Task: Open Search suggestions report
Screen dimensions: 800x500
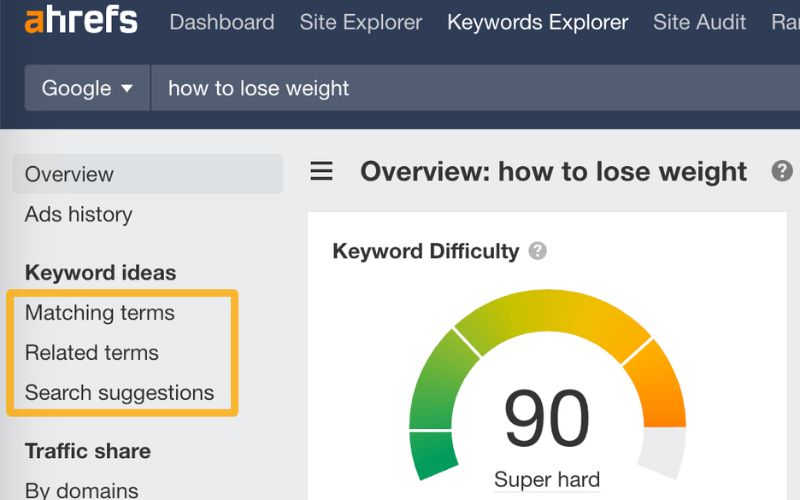Action: [120, 393]
